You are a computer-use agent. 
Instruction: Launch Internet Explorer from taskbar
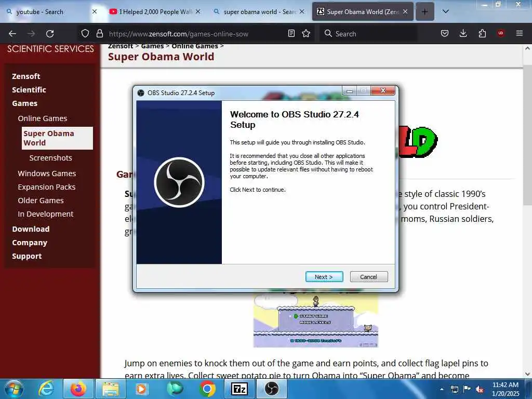point(46,389)
